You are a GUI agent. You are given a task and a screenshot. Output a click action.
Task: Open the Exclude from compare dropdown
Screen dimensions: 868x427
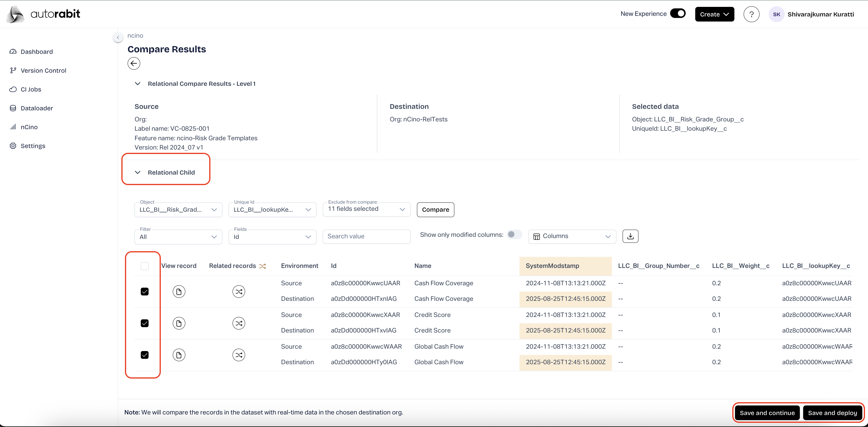[x=366, y=209]
